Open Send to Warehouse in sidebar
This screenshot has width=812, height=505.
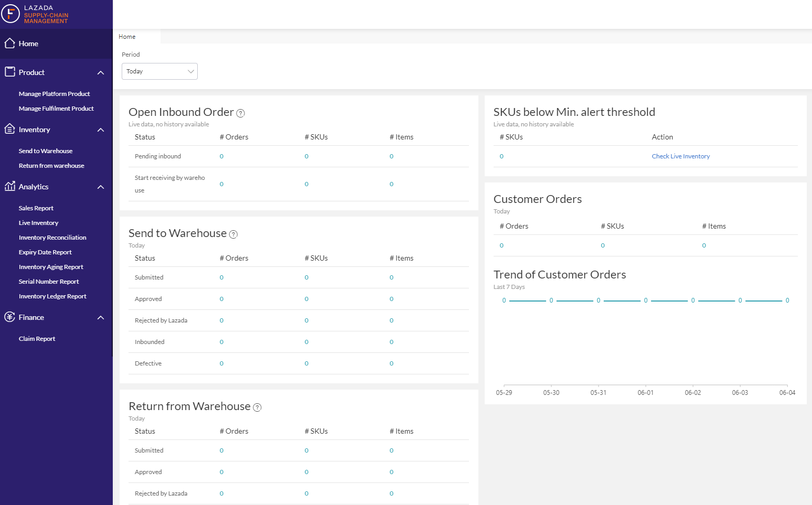point(46,151)
